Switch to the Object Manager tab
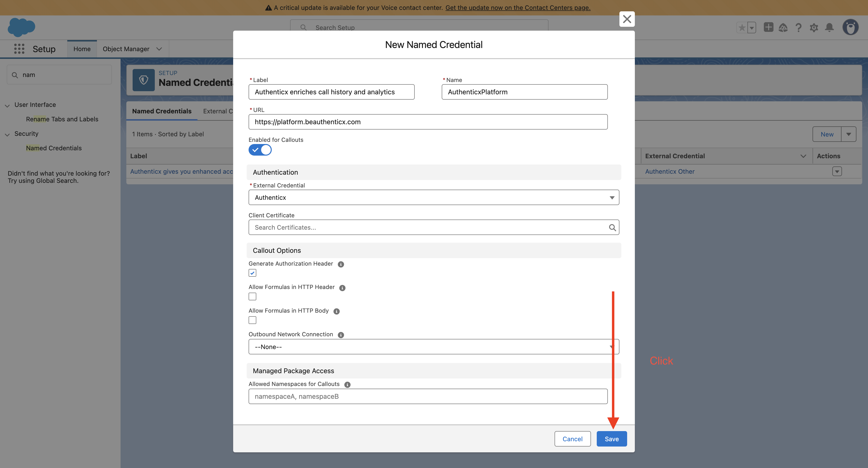 pos(126,49)
